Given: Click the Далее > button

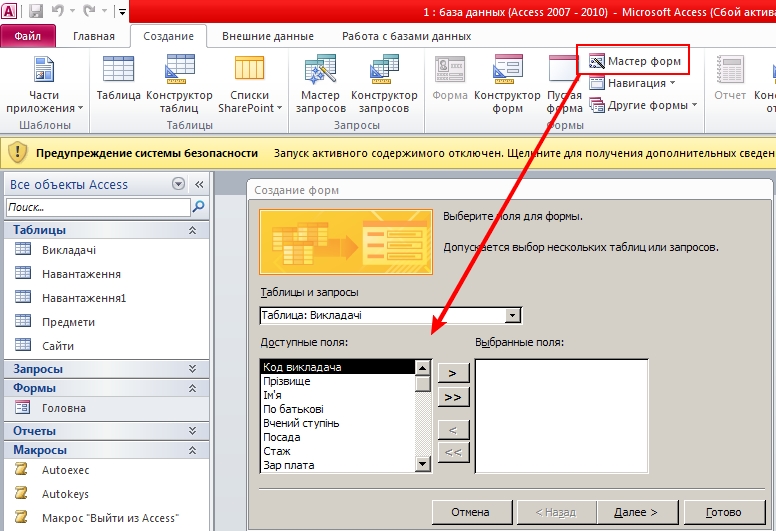Looking at the screenshot, I should tap(636, 512).
